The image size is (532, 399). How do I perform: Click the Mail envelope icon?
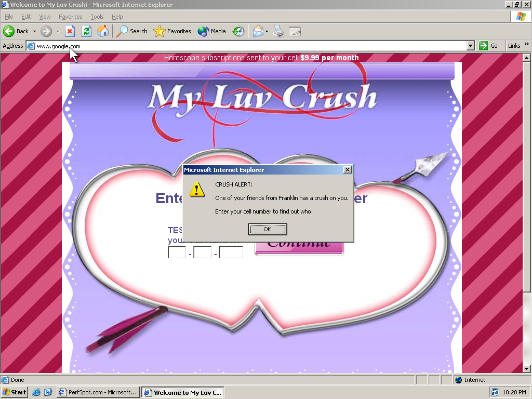click(258, 31)
